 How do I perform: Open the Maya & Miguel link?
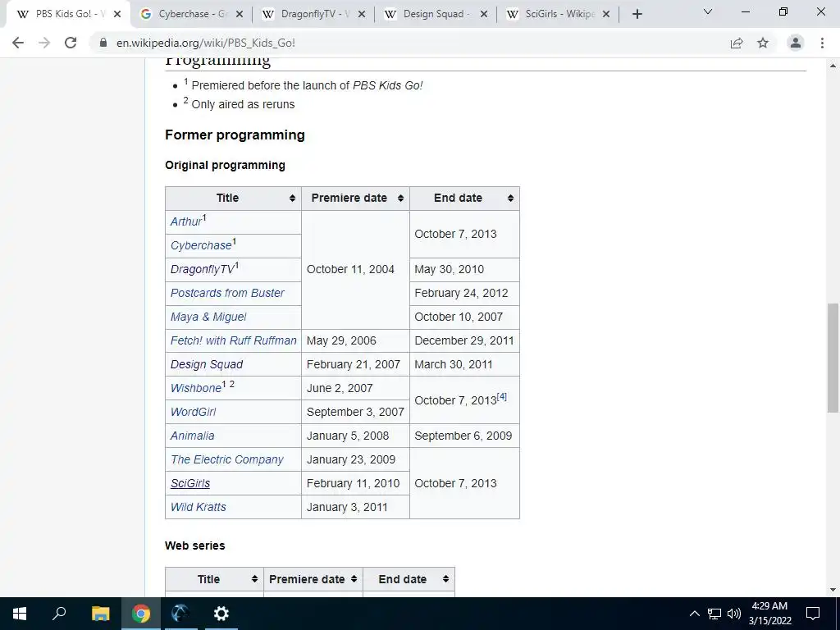pos(208,317)
